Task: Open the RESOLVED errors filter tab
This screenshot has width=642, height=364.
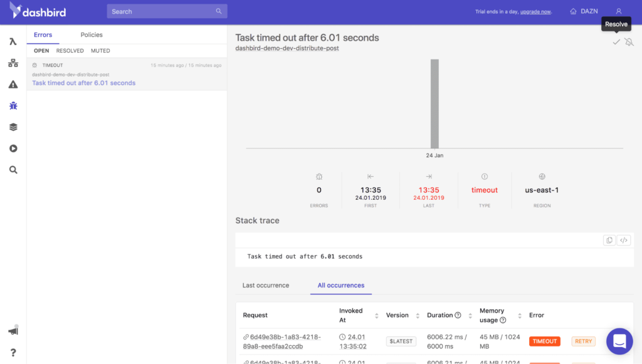Action: (70, 51)
